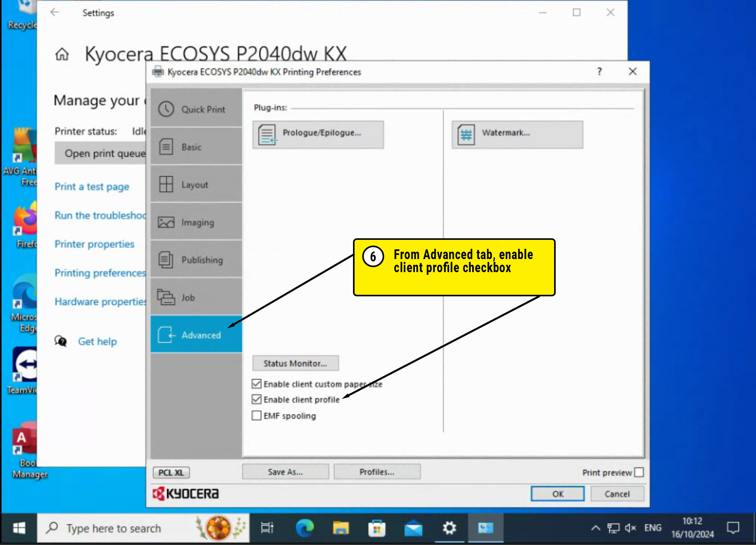Click the Watermark hash icon
This screenshot has width=756, height=545.
pyautogui.click(x=466, y=135)
